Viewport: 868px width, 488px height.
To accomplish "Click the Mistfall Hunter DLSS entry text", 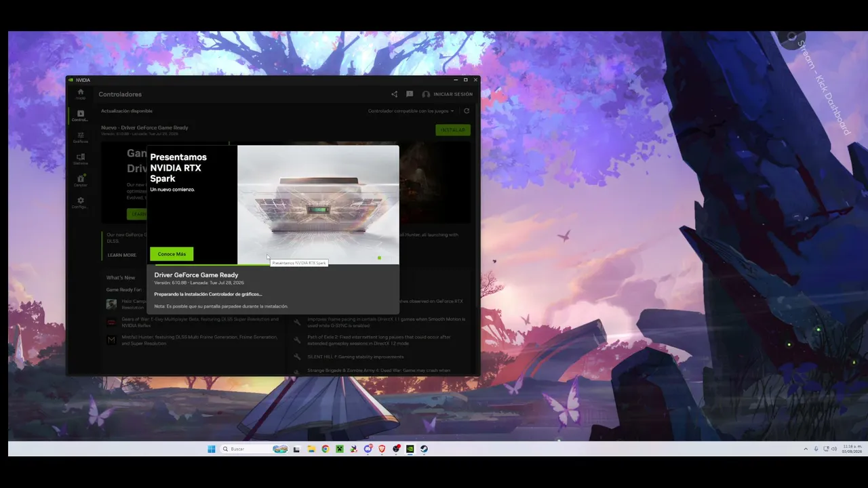I will coord(200,340).
